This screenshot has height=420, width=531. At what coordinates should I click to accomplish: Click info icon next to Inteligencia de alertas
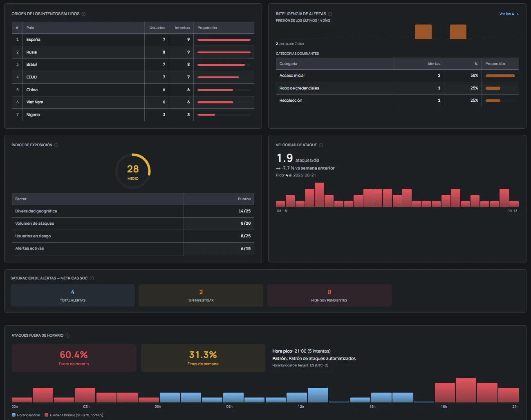(x=330, y=14)
